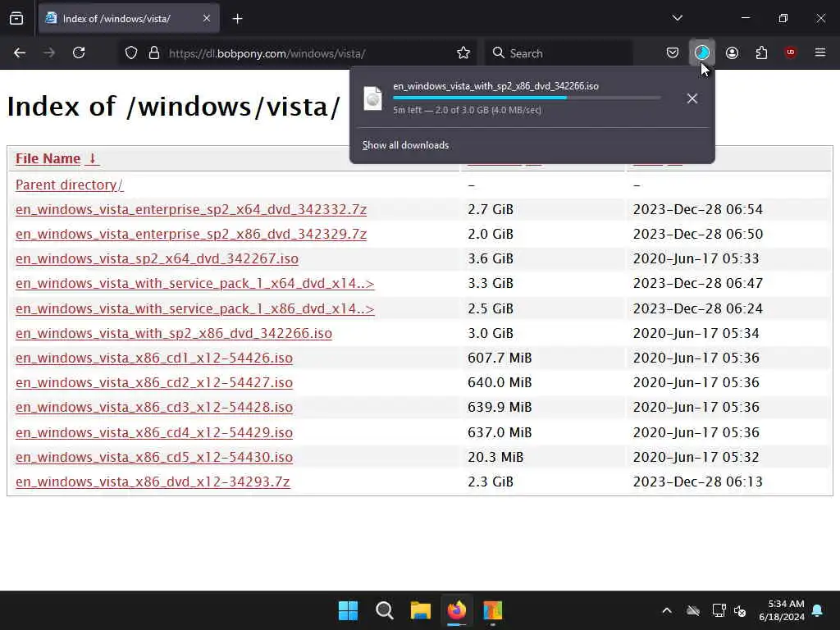The image size is (840, 630).
Task: Click Show all downloads
Action: tap(405, 145)
